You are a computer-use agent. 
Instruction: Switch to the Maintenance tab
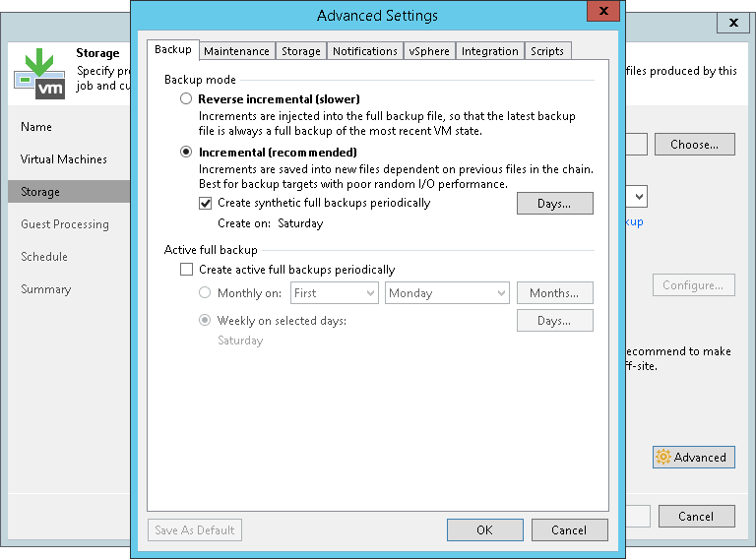(x=236, y=51)
